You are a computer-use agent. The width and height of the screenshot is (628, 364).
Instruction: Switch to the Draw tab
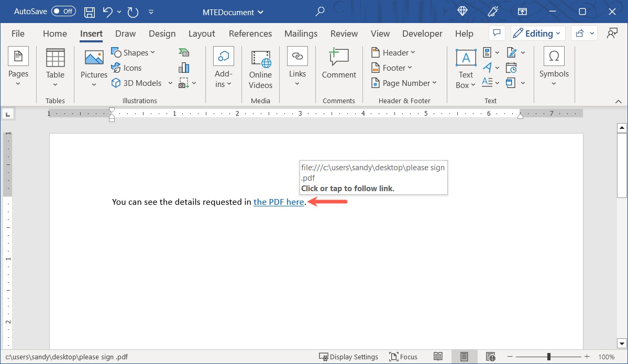click(125, 34)
